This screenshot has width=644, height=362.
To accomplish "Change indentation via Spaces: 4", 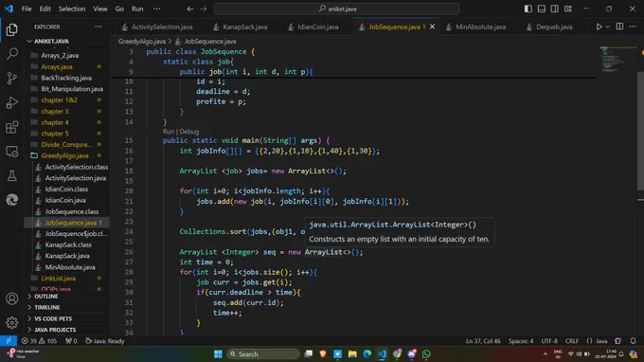I will tap(521, 340).
